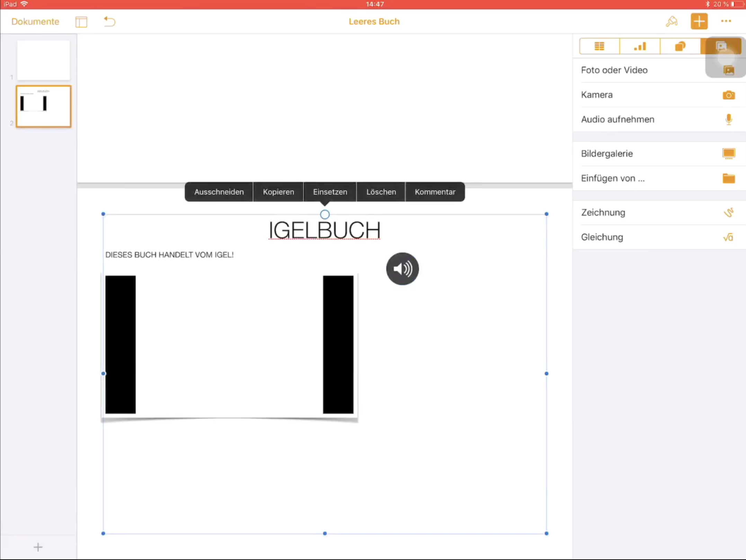
Task: Switch to the charts insert tab
Action: point(640,46)
